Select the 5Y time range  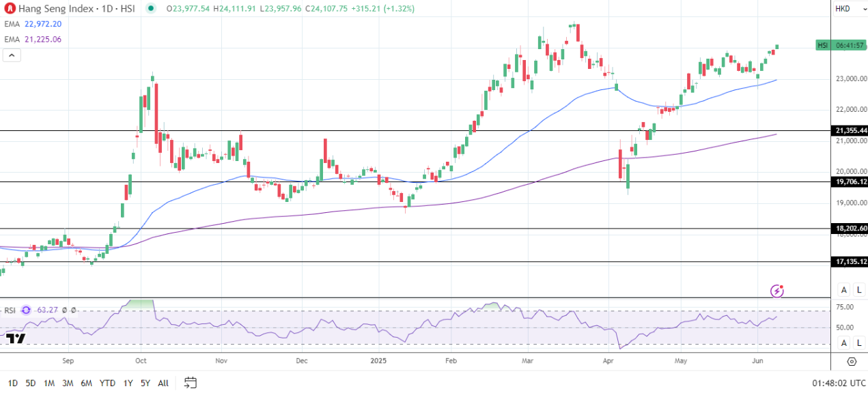pyautogui.click(x=145, y=383)
